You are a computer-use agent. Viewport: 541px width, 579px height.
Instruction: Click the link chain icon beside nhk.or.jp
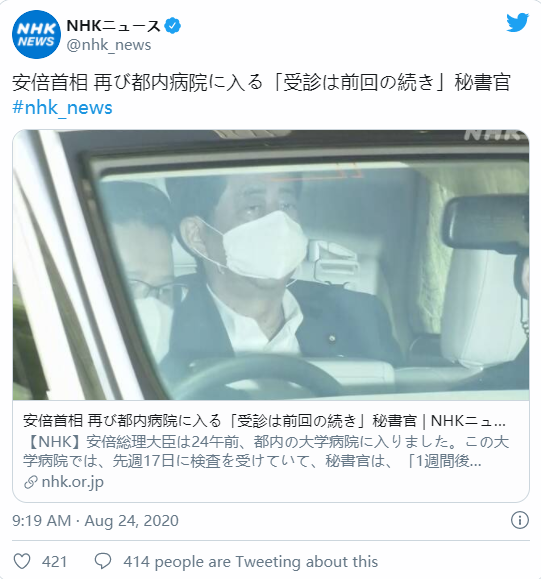point(31,482)
